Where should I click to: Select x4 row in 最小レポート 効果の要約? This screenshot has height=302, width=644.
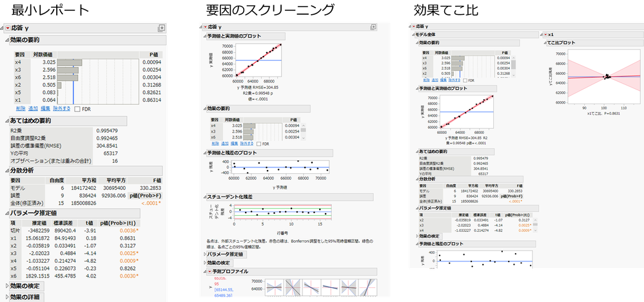pos(89,62)
